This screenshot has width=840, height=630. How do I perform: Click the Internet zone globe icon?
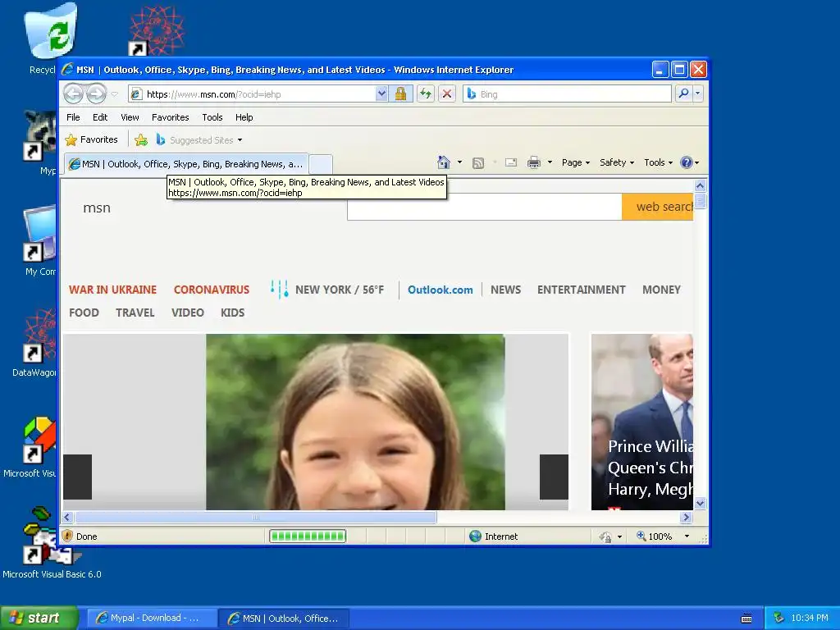[x=475, y=536]
